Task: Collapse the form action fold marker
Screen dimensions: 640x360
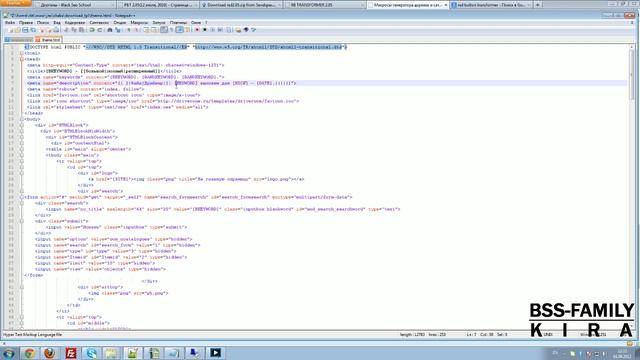Action: [x=22, y=197]
